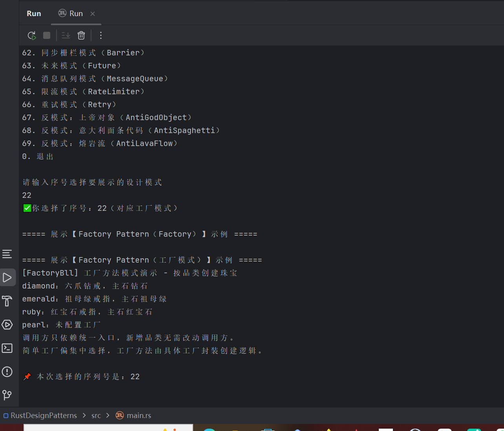Click the RustDesignPatterns breadcrumb
Screen dimensions: 504x431
point(44,415)
